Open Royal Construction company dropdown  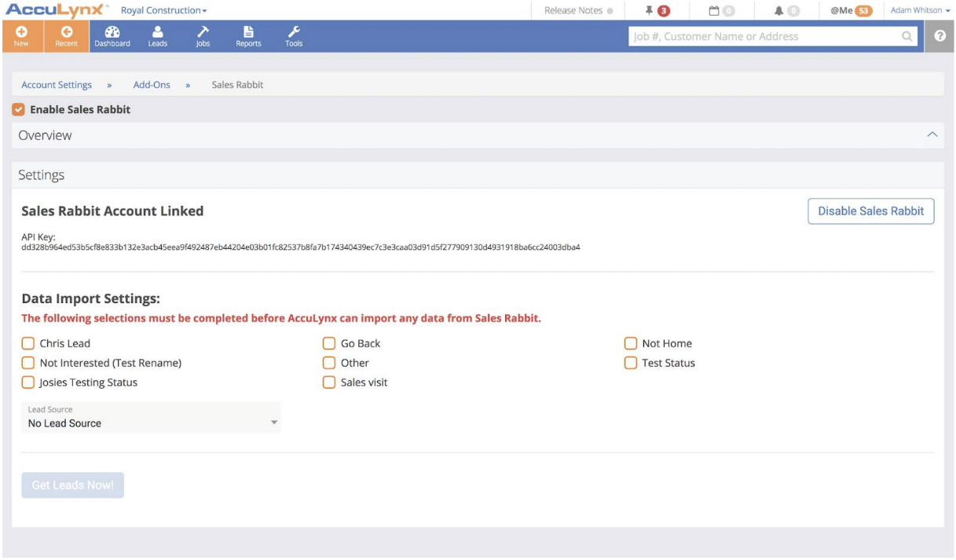(x=164, y=11)
